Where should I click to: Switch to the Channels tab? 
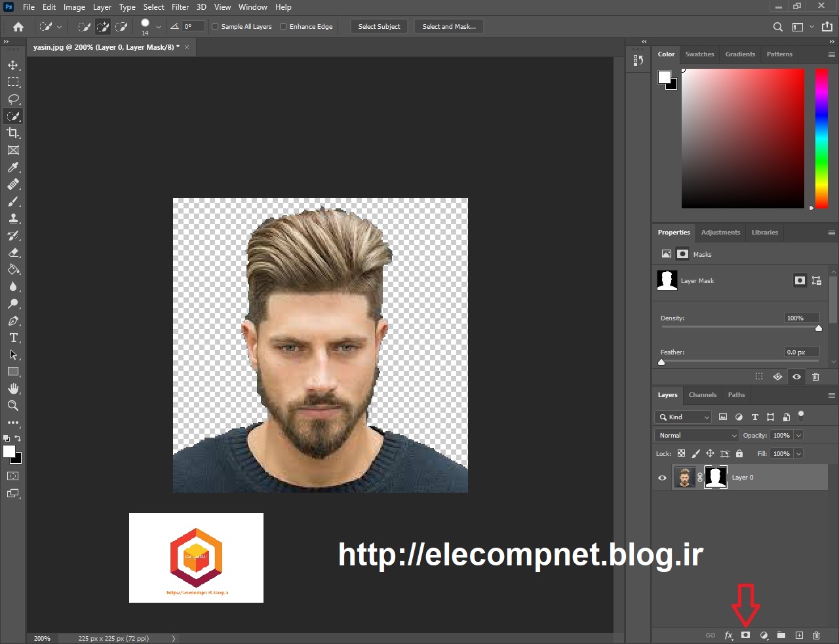(703, 395)
